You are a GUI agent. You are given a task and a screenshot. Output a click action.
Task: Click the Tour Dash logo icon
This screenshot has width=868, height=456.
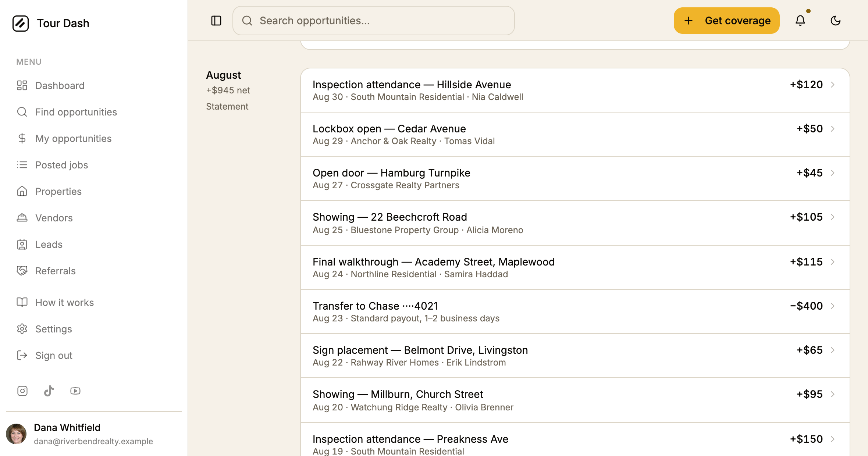21,23
